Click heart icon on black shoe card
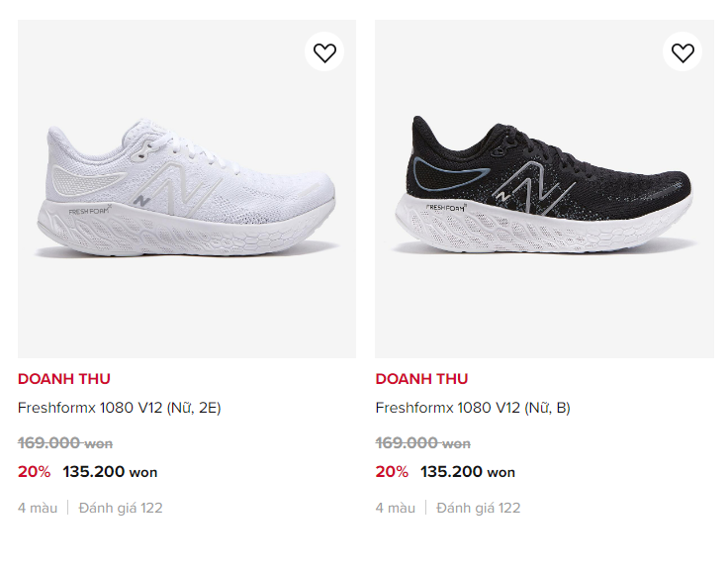 point(682,52)
